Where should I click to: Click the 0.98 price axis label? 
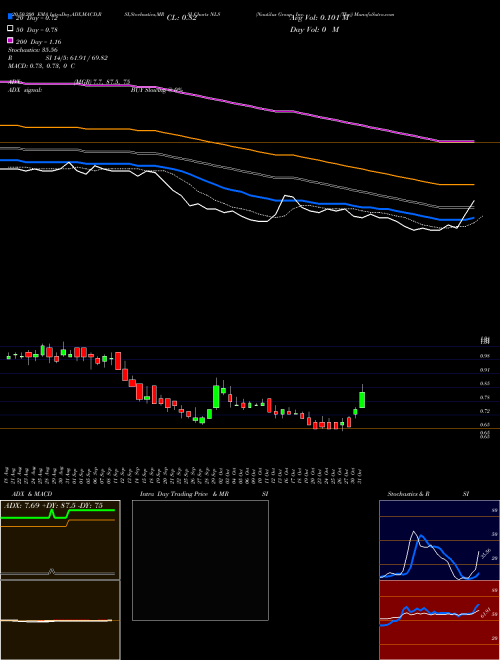[x=484, y=356]
